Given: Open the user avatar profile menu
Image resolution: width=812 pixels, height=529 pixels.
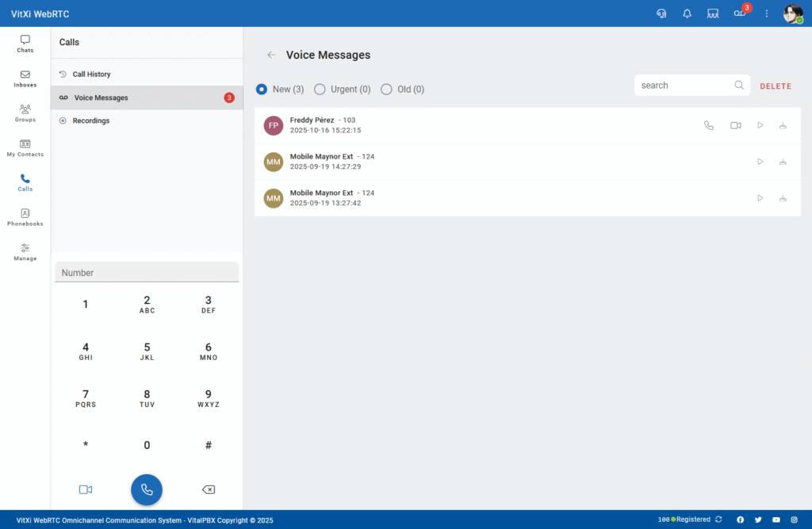Looking at the screenshot, I should click(793, 13).
